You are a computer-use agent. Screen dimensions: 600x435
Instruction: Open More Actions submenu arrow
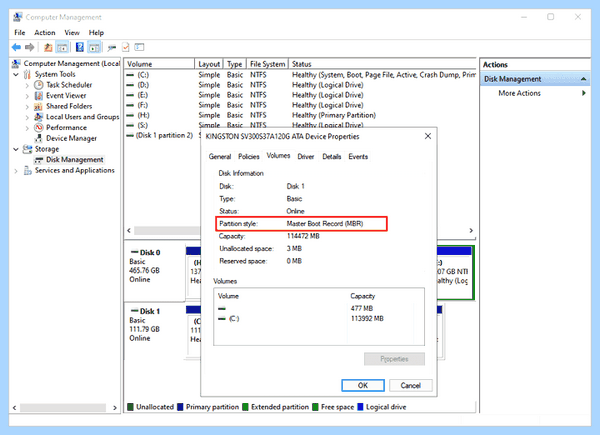coord(584,93)
